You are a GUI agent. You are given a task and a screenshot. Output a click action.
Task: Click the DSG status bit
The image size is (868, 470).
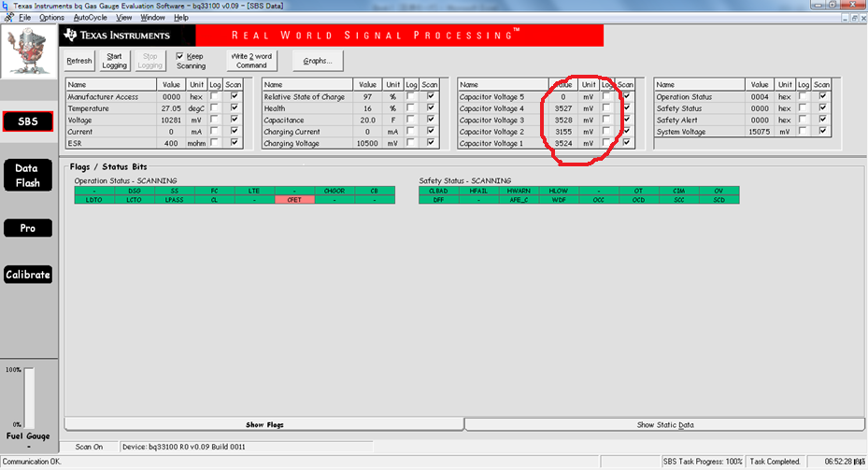coord(135,191)
